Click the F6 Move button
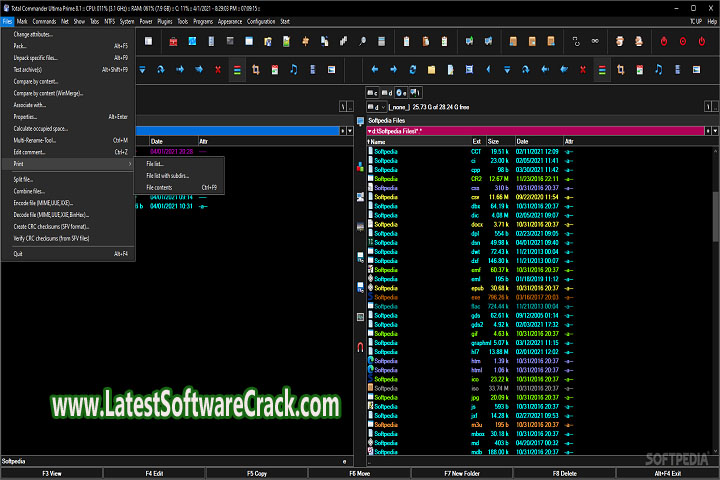The image size is (720, 480). (359, 474)
